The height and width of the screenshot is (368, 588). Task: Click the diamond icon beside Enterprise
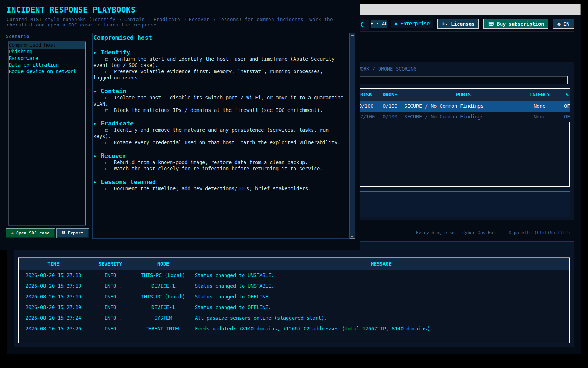(x=396, y=24)
